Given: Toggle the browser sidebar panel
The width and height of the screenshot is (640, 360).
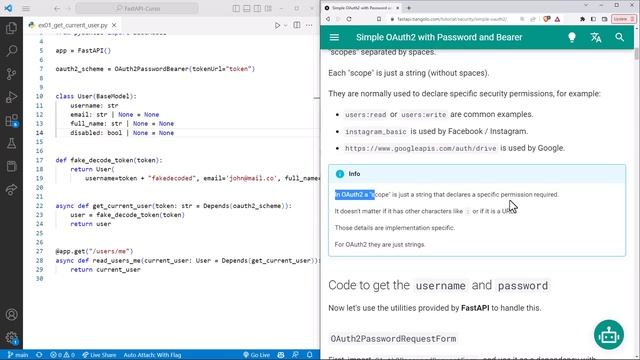Looking at the screenshot, I should 593,19.
